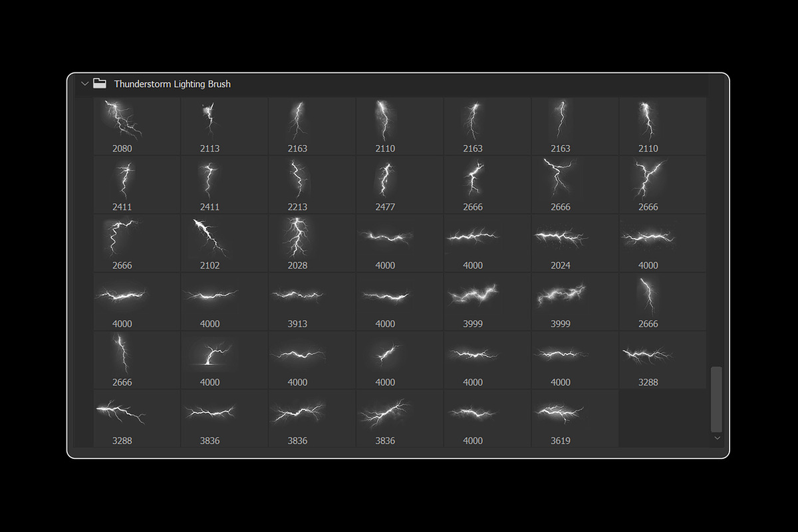The height and width of the screenshot is (532, 798).
Task: Pick the 3999 brush beside the 2666 brush
Action: pos(575,302)
